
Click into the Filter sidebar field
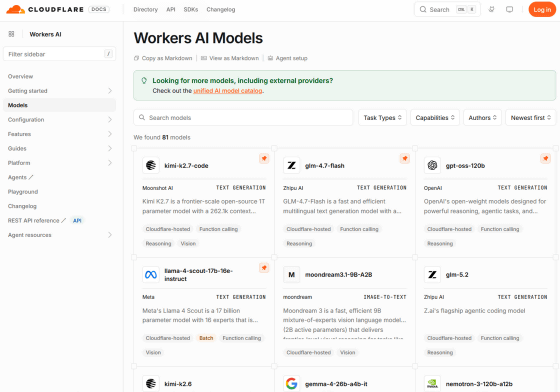(59, 54)
